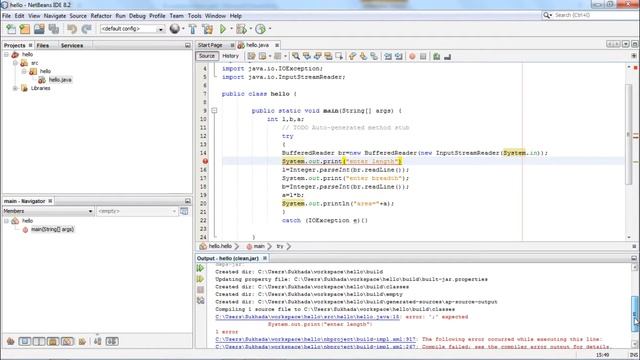Image resolution: width=640 pixels, height=360 pixels.
Task: Toggle Show Static Members in Navigator
Action: [x=39, y=341]
